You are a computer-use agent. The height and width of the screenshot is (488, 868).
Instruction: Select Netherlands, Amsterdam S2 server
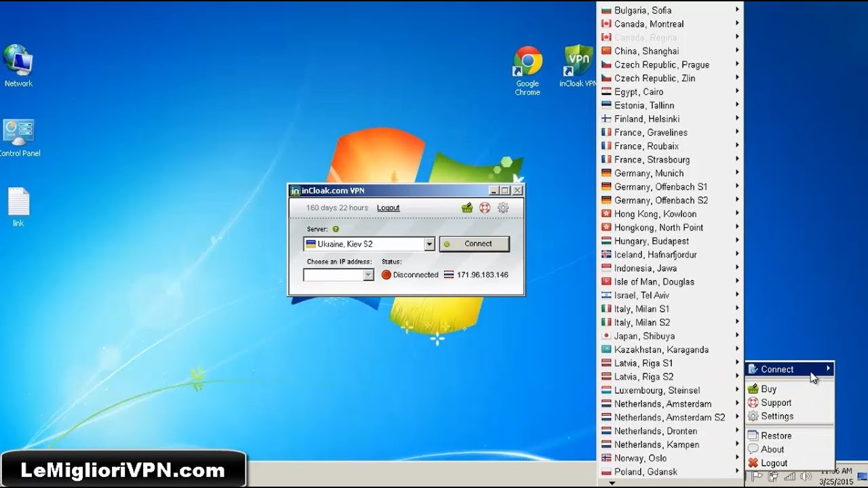670,417
